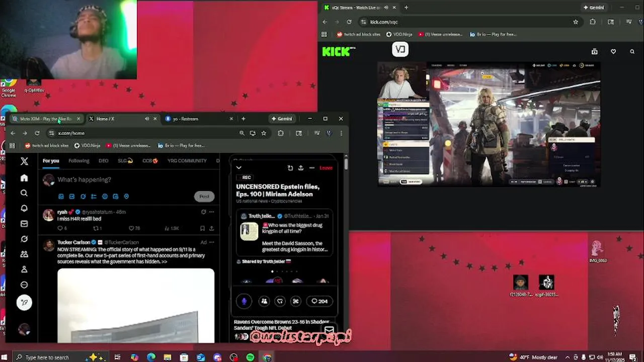
Task: Open account avatar at bottom of X sidebar
Action: [24, 329]
